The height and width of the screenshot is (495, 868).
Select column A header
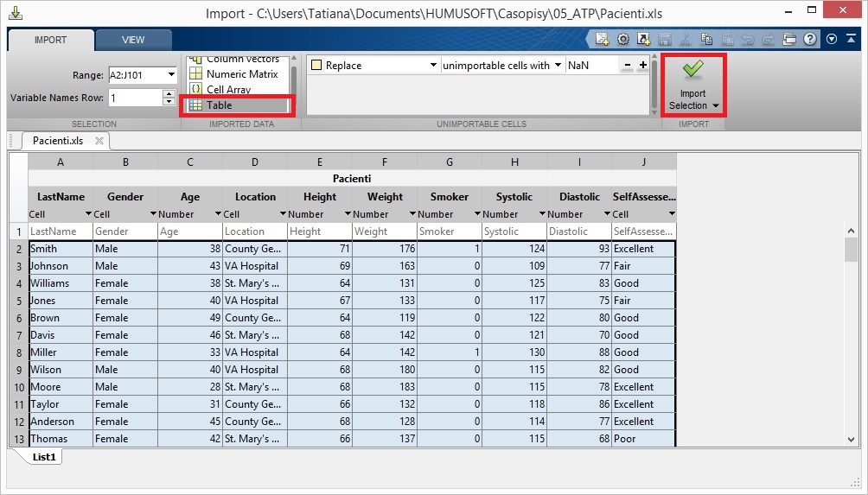[61, 162]
